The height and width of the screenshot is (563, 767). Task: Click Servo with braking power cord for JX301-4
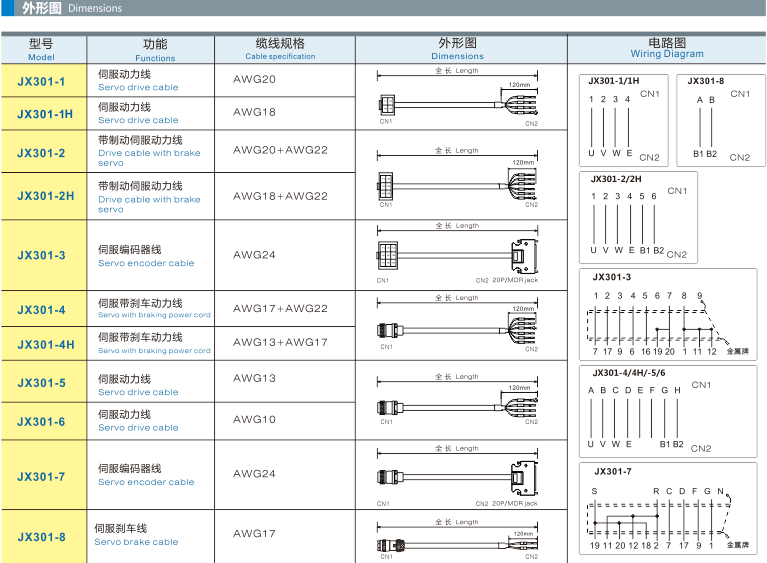154,315
